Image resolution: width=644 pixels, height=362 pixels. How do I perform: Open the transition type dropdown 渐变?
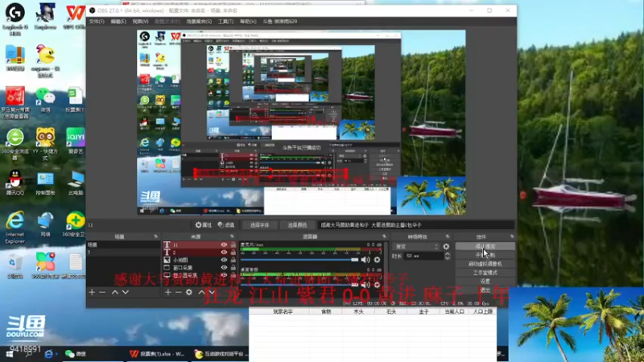pos(416,247)
